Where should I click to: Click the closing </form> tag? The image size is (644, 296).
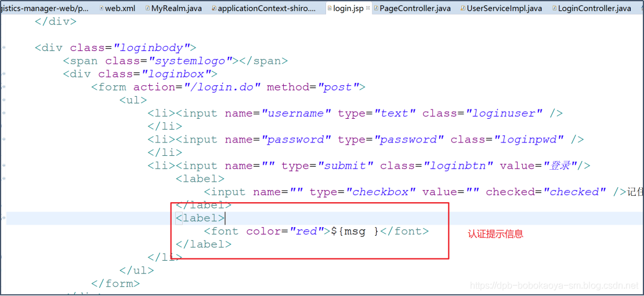click(116, 283)
